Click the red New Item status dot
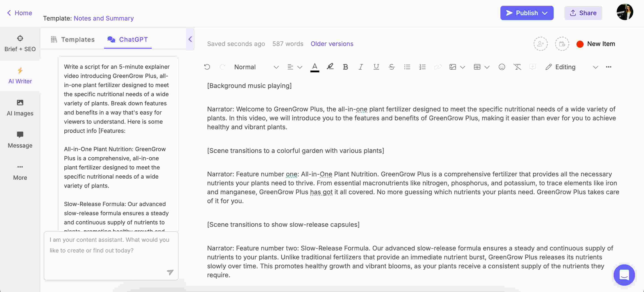This screenshot has width=644, height=292. pos(580,44)
